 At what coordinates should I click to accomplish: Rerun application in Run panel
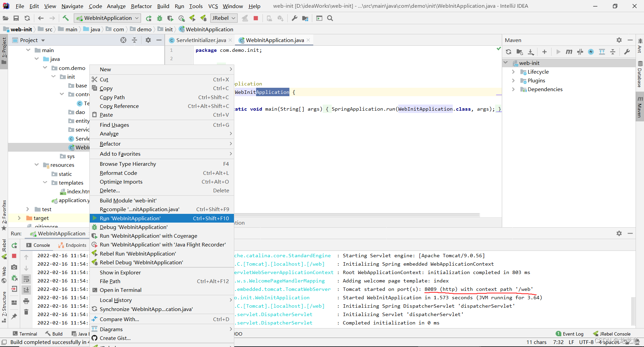[14, 245]
